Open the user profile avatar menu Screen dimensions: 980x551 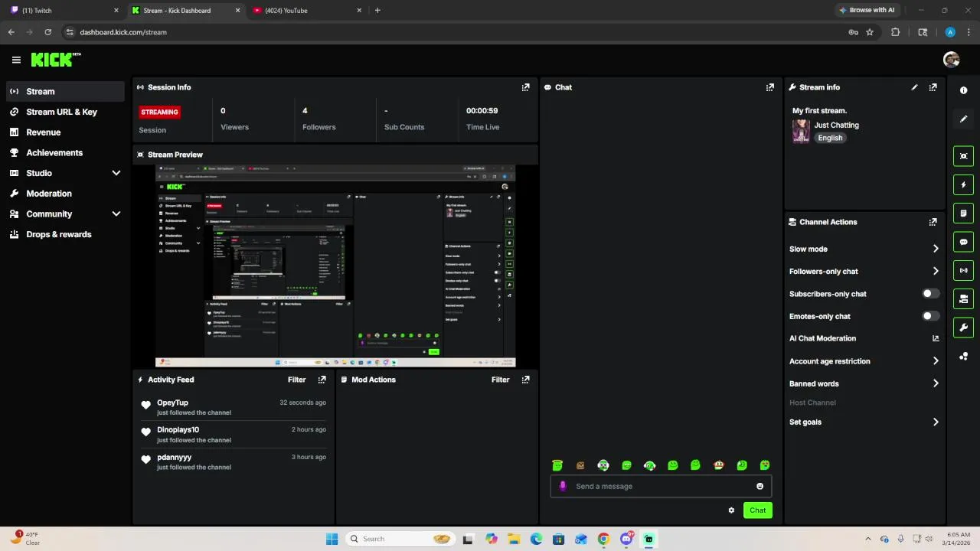point(952,60)
